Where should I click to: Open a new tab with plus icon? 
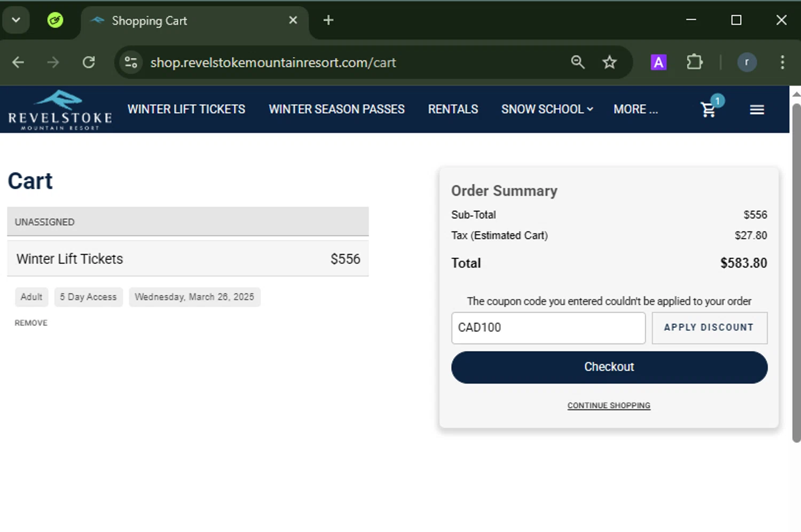328,20
